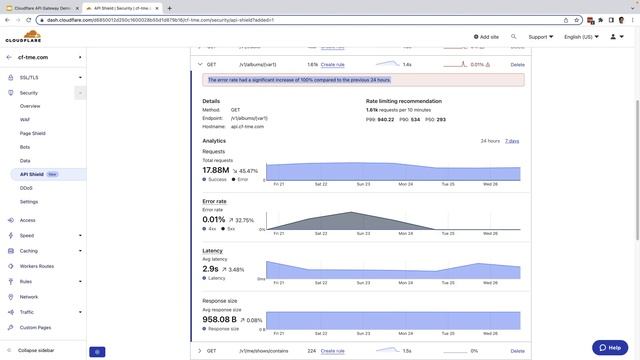Open the share icon in the address bar
Viewport: 640px width, 360px height.
tap(566, 20)
